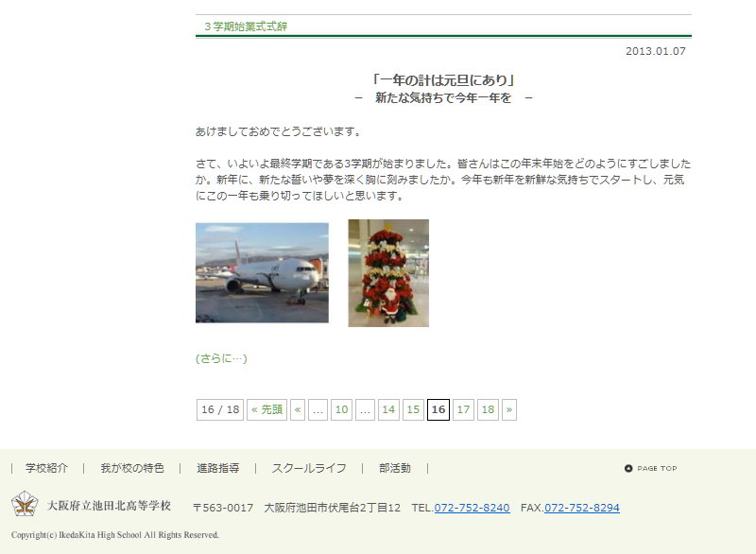Open 進路指導 footer menu item
756x554 pixels.
pos(218,468)
